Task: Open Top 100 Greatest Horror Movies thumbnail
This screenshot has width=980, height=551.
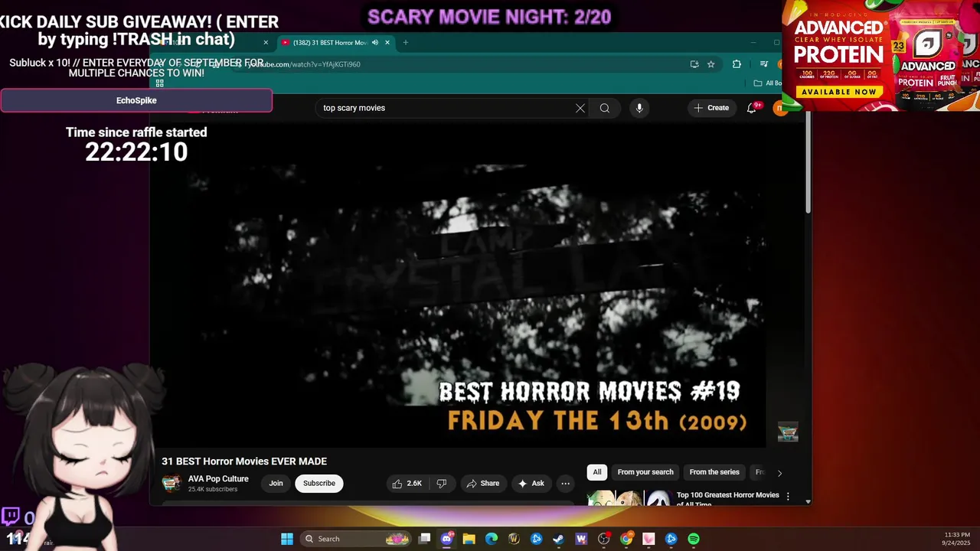Action: pyautogui.click(x=629, y=498)
